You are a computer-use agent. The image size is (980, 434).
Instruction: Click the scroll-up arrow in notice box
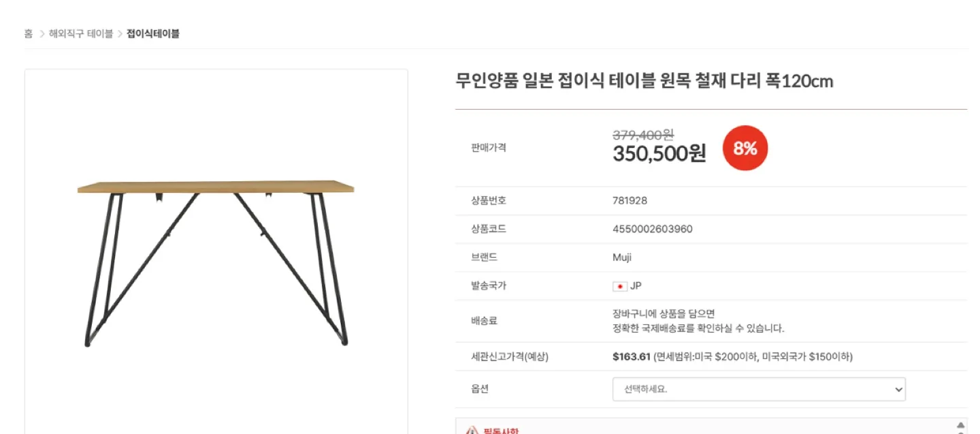pyautogui.click(x=960, y=425)
